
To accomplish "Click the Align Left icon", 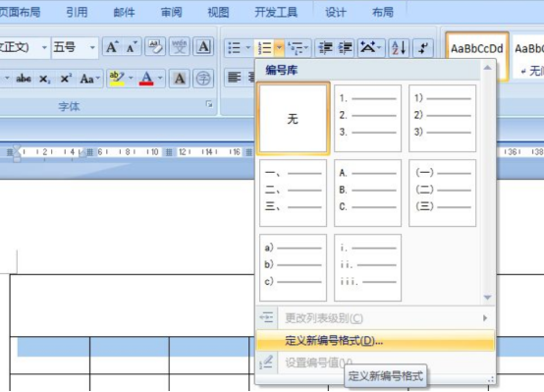I will click(235, 77).
